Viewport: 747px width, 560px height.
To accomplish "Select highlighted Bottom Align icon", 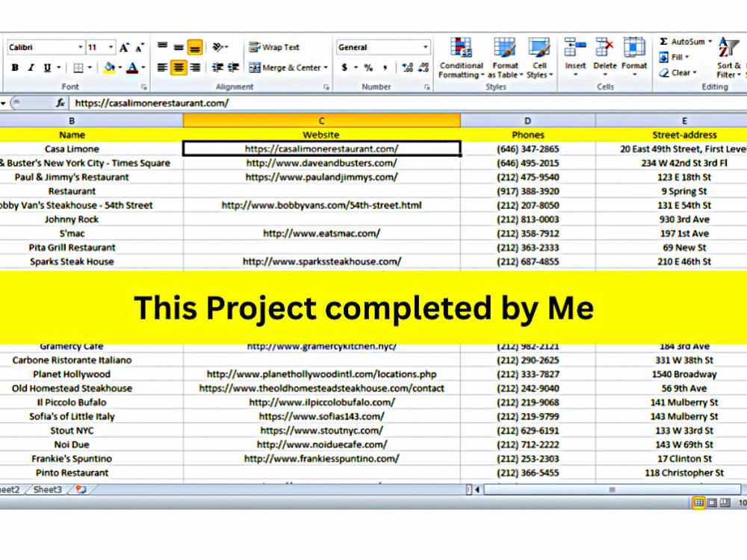I will point(195,46).
